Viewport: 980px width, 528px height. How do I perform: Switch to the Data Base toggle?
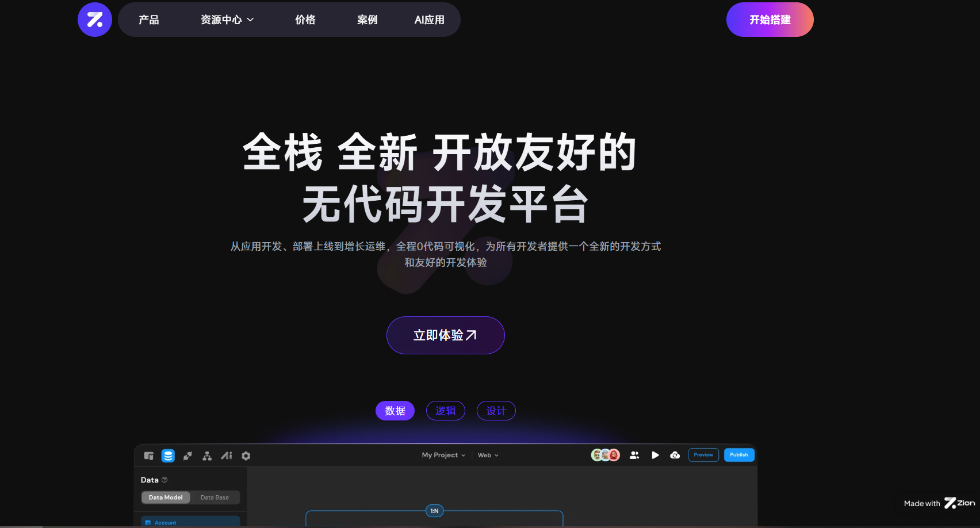[x=215, y=497]
